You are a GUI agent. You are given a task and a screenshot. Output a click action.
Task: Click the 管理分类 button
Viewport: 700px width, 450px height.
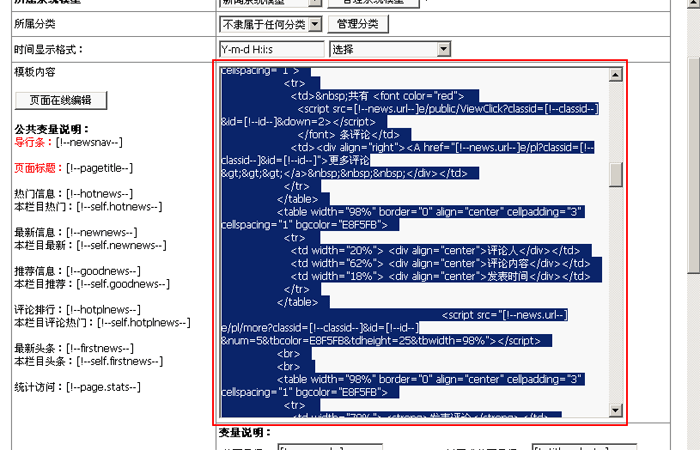point(357,23)
